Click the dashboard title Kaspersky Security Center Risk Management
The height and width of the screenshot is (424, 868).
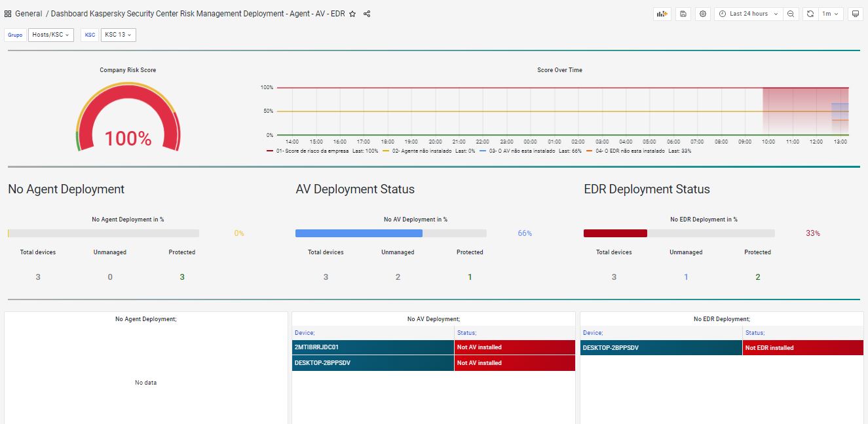[x=198, y=14]
